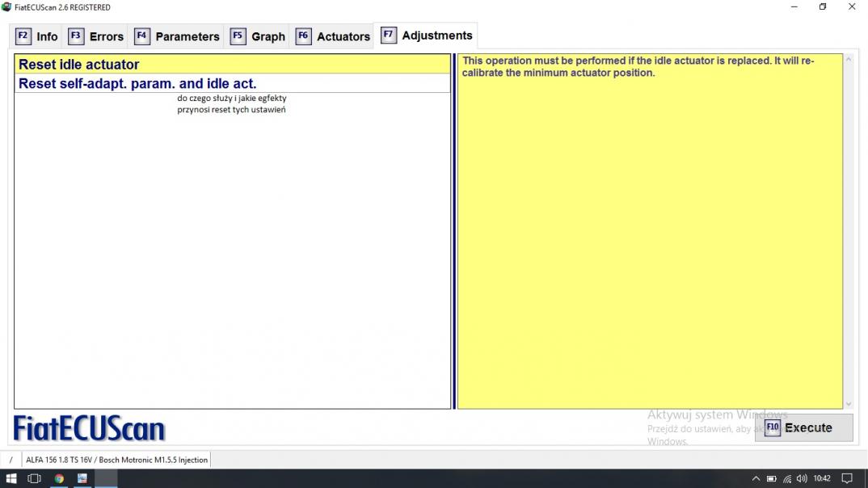The width and height of the screenshot is (868, 488).
Task: Click the 10:42 taskbar clock
Action: tap(822, 478)
